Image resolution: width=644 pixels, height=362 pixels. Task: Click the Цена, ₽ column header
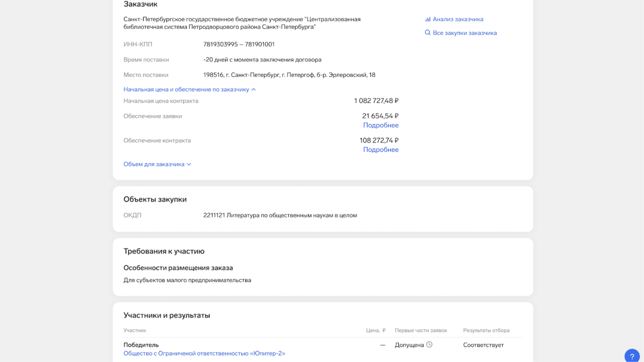376,330
